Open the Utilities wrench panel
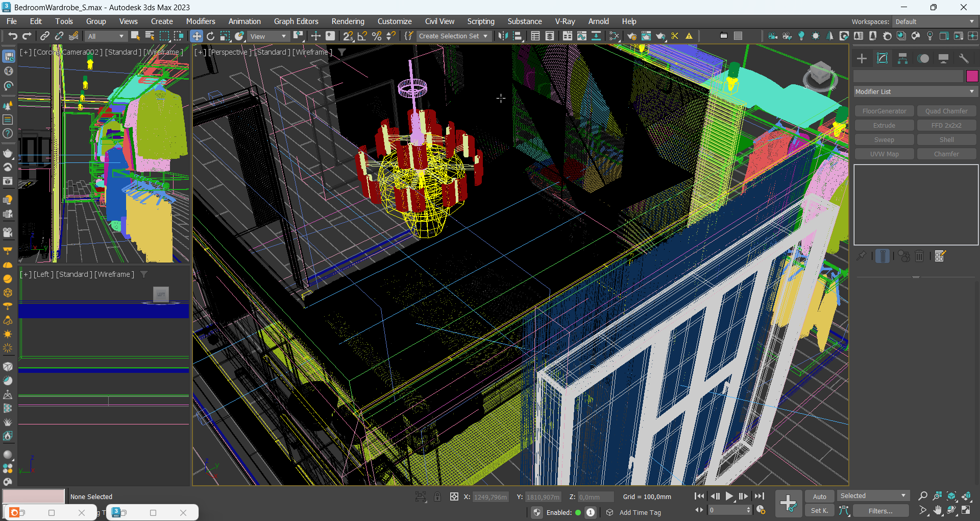 tap(964, 59)
